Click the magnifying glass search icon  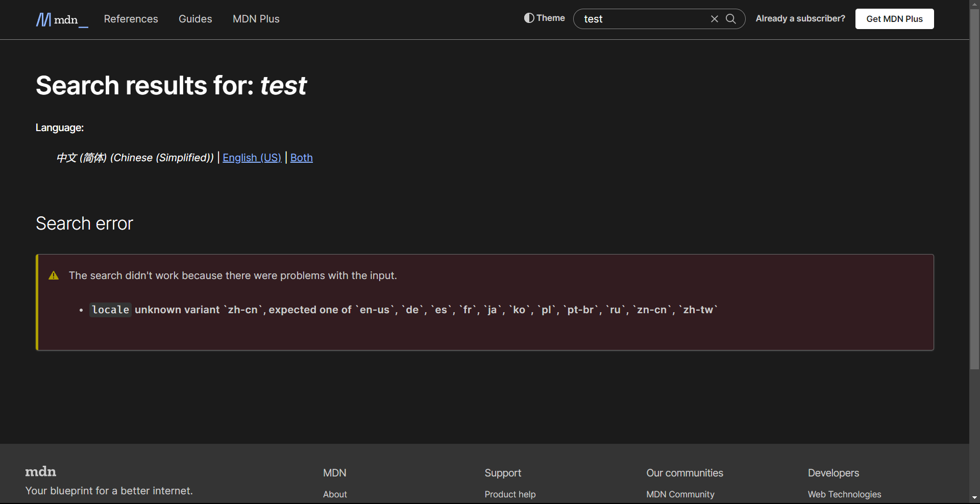click(731, 19)
